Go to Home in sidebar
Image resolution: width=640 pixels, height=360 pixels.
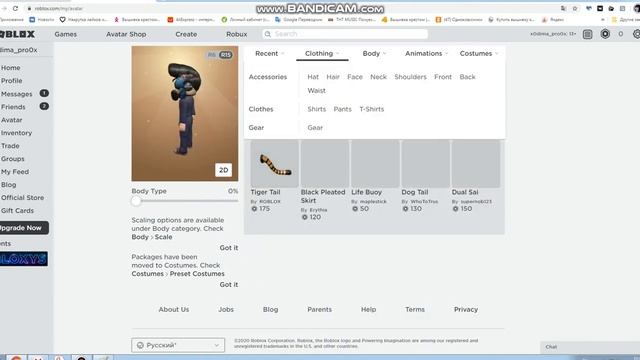click(11, 68)
